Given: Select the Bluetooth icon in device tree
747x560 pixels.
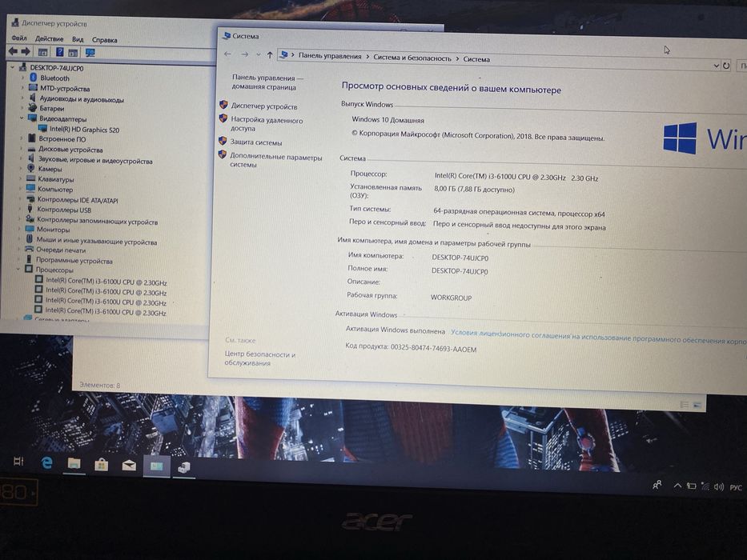Looking at the screenshot, I should click(34, 77).
